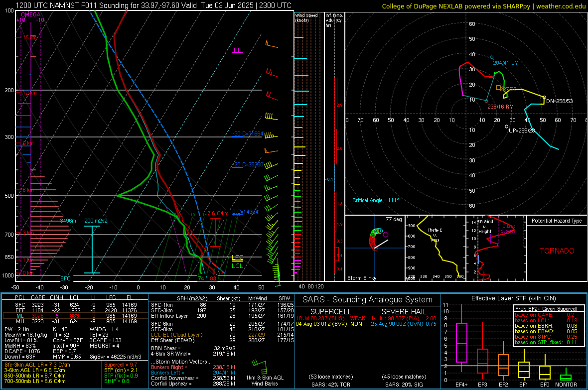The width and height of the screenshot is (588, 390).
Task: Click the 'Storm Slinky' label
Action: pos(361,278)
